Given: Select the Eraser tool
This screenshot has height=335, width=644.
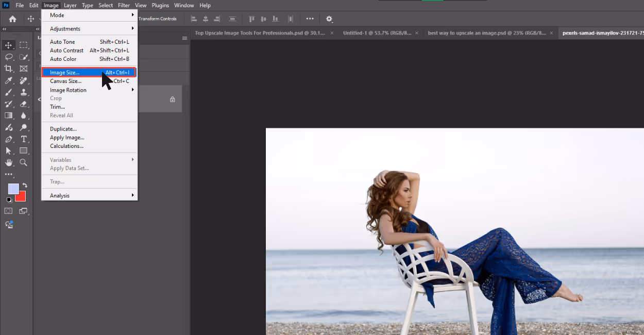Looking at the screenshot, I should coord(24,104).
